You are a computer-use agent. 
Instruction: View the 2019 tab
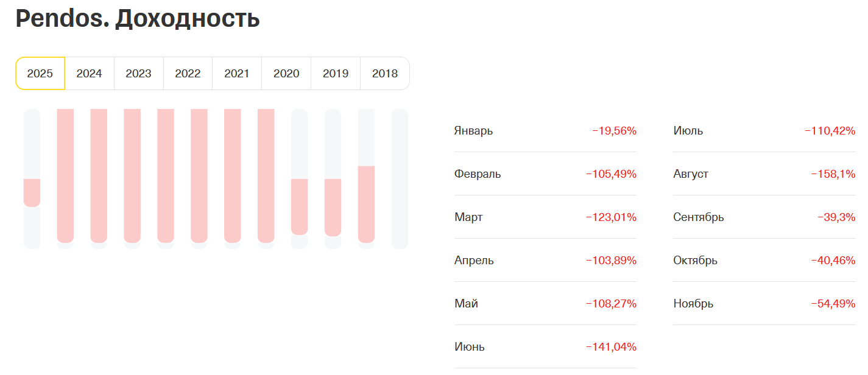[336, 74]
